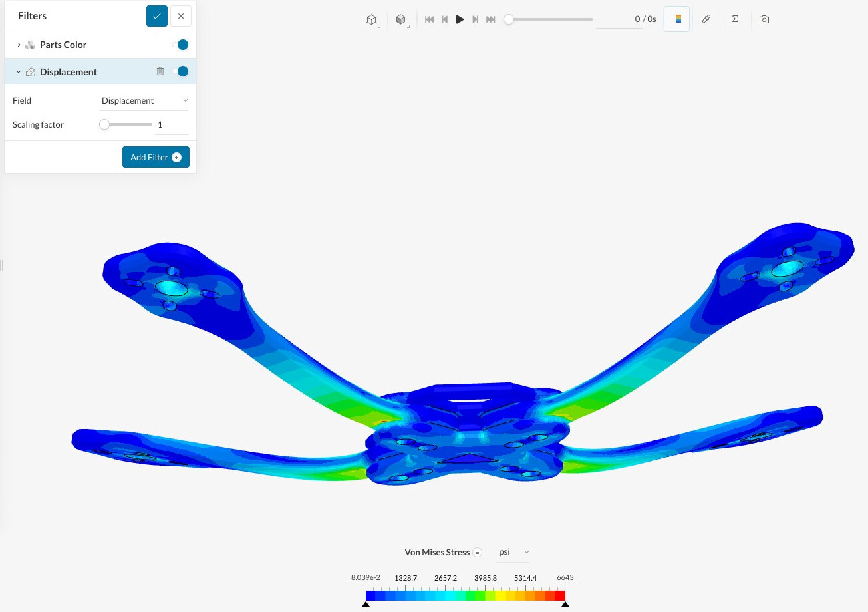Open the render mode cube menu
868x612 pixels.
tap(401, 19)
